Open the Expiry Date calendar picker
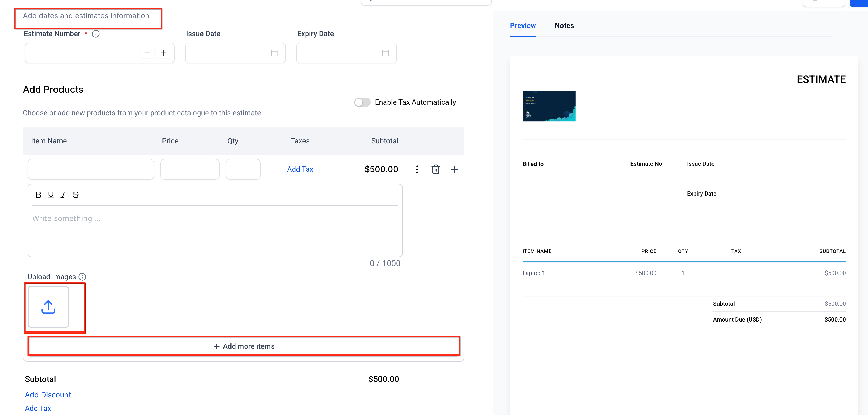This screenshot has height=415, width=868. pos(385,53)
